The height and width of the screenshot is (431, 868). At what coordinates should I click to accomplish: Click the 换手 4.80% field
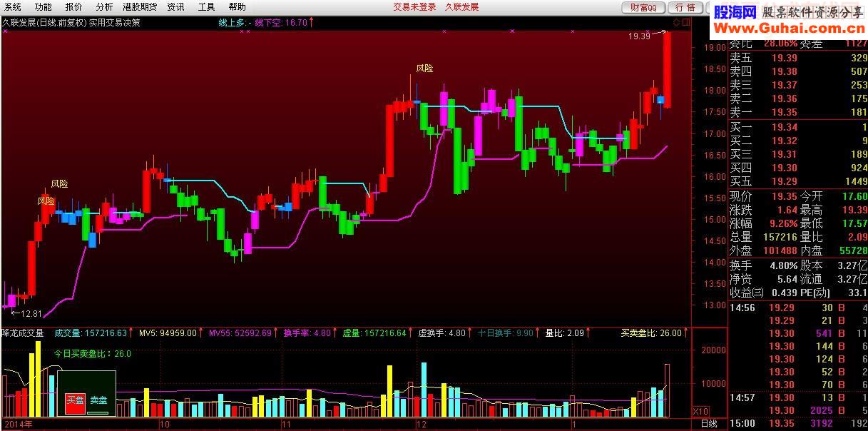click(x=763, y=265)
